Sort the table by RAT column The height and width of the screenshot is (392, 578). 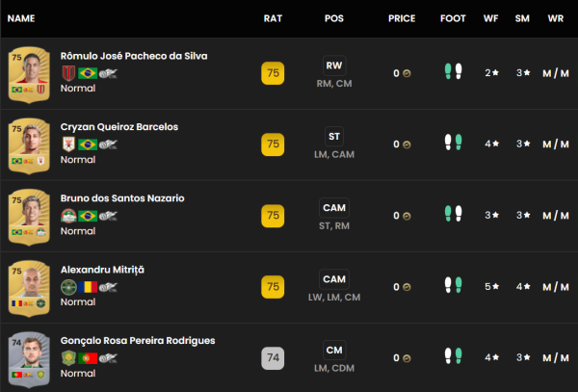point(273,18)
